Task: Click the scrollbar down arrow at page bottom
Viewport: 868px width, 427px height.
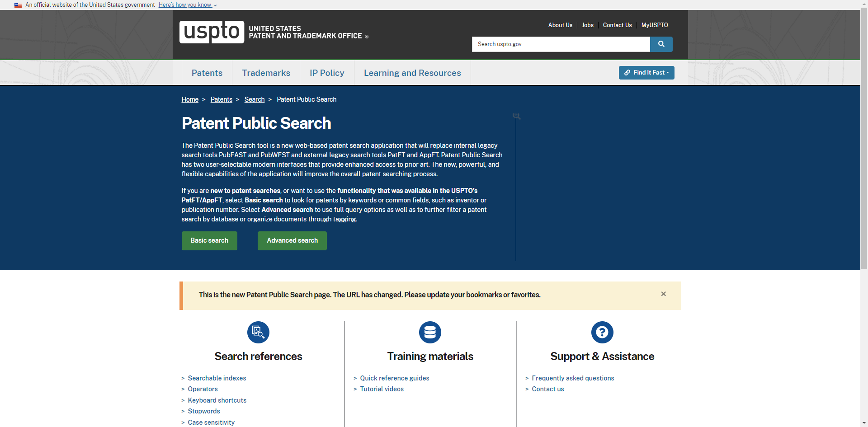Action: pyautogui.click(x=864, y=423)
